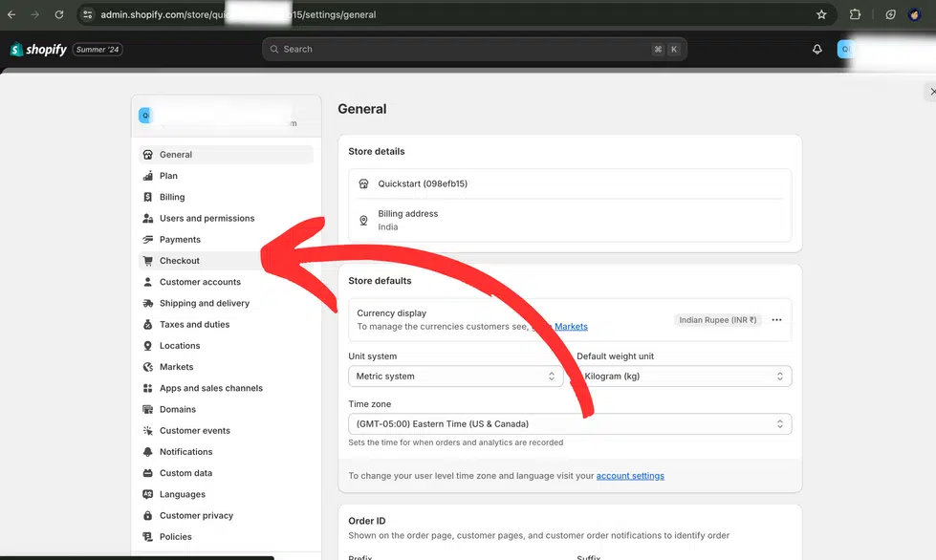Click the browser bookmark star
Viewport: 936px width, 560px height.
[819, 14]
